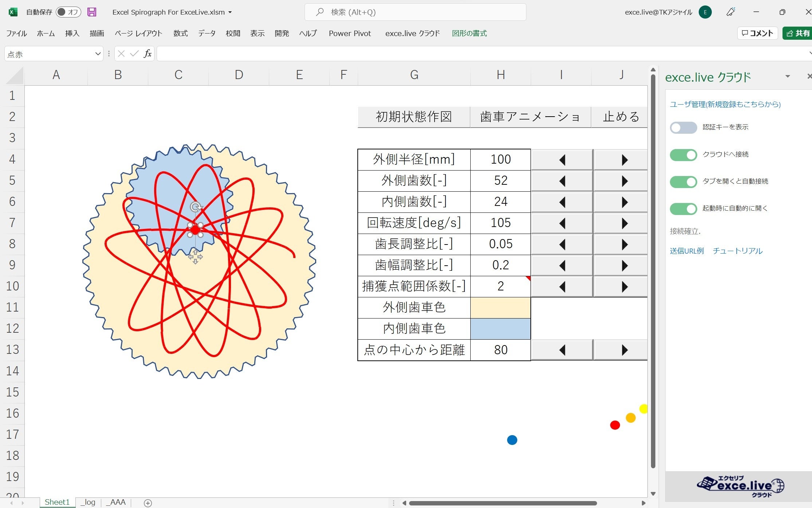Click the add new sheet plus icon
Image resolution: width=812 pixels, height=508 pixels.
point(148,503)
